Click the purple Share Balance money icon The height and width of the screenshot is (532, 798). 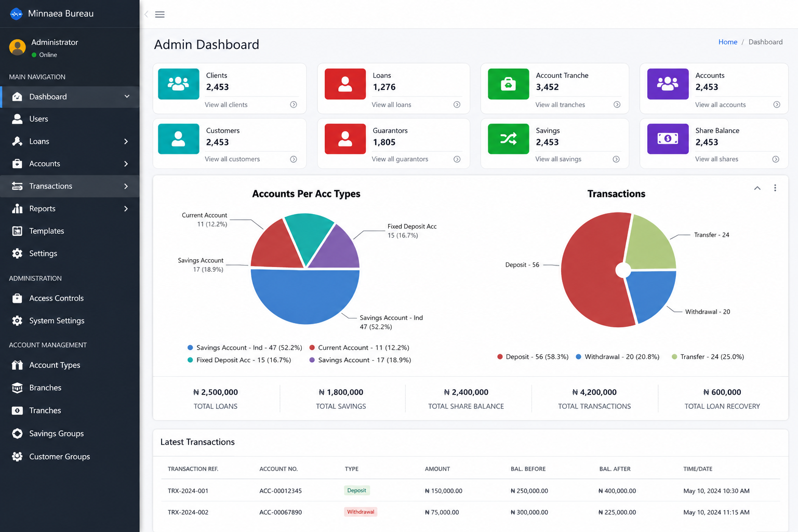pyautogui.click(x=668, y=139)
